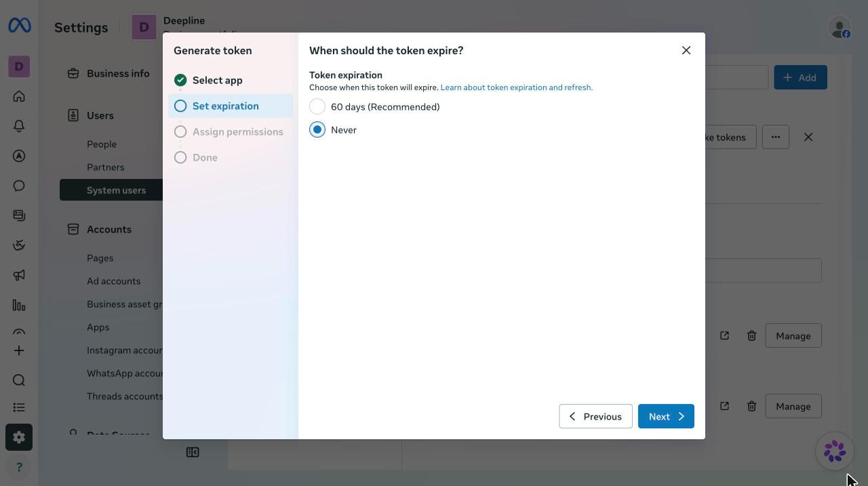
Task: Open the Settings gear icon
Action: [19, 437]
